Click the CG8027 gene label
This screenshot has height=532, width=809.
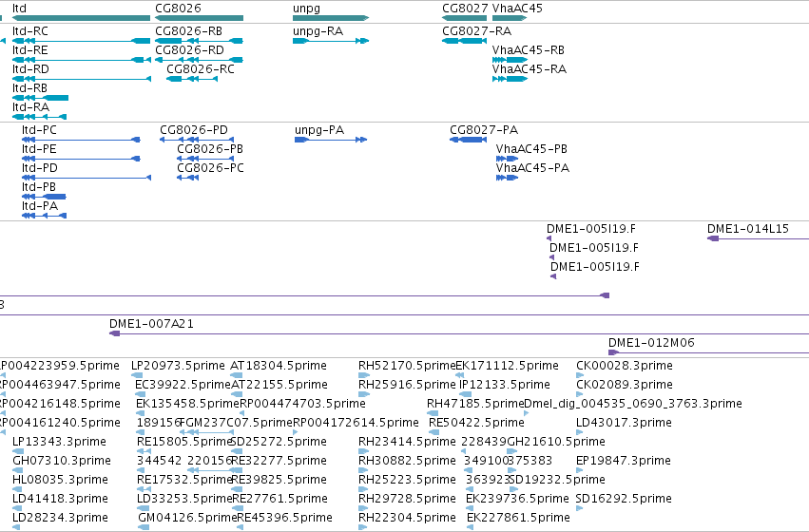coord(465,9)
